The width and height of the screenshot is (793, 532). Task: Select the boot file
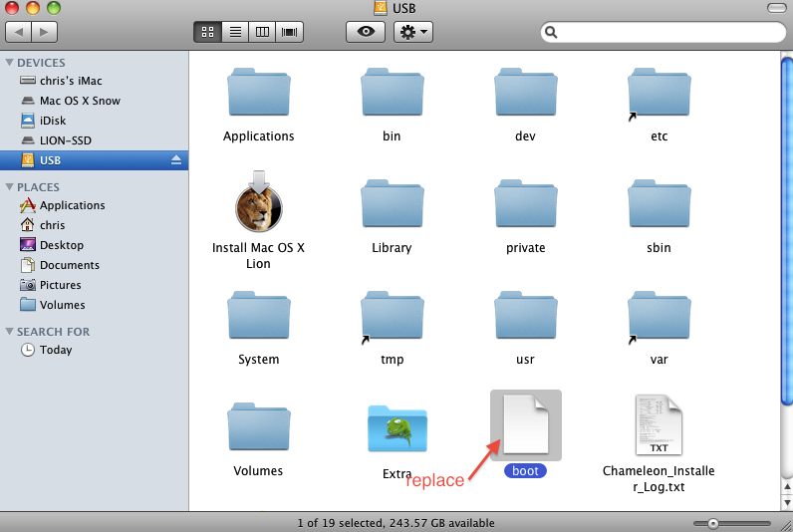525,424
